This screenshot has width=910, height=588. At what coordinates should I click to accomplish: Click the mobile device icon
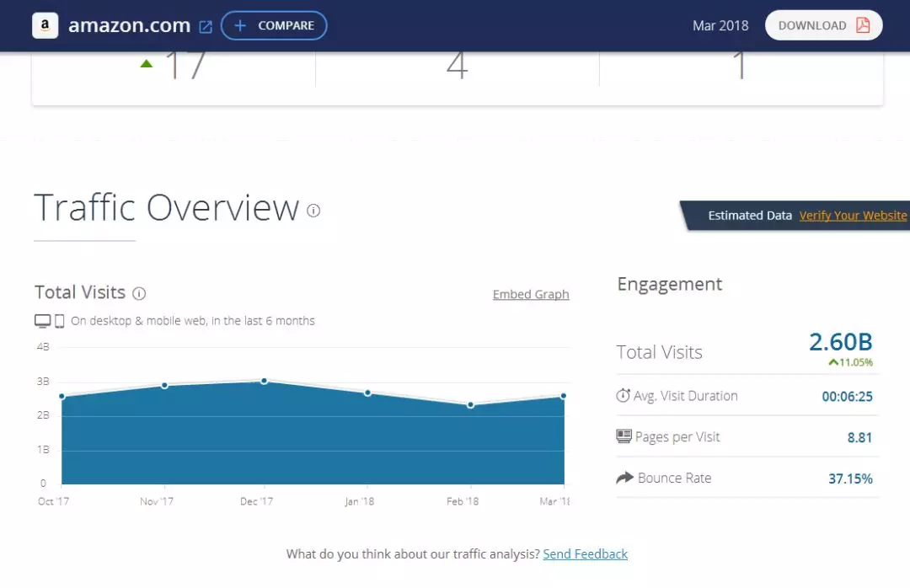[x=60, y=321]
